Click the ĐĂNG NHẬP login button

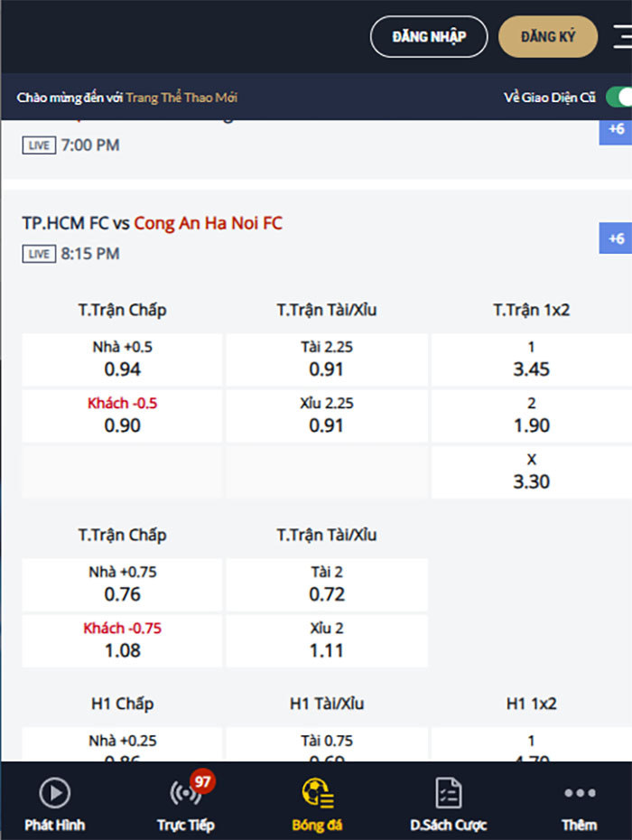429,37
